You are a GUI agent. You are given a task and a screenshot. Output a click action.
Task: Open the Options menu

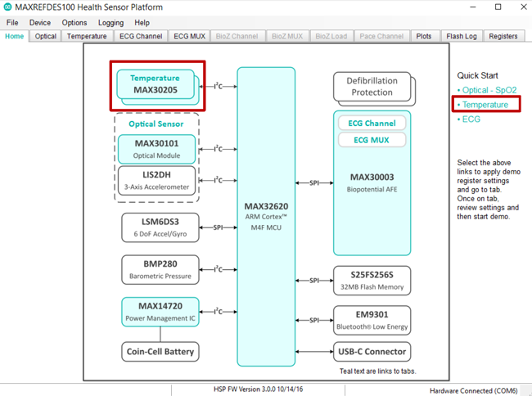coord(74,23)
